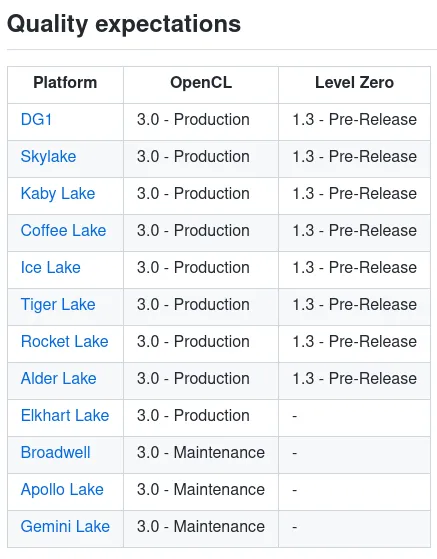This screenshot has height=559, width=437.
Task: Click Elkhart Lake's 3.0 - Production cell
Action: (x=201, y=416)
